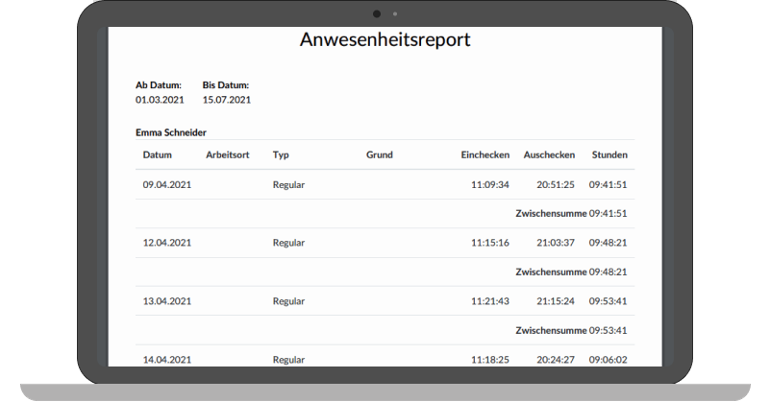770x402 pixels.
Task: Click the Auschecken column header
Action: click(x=549, y=155)
